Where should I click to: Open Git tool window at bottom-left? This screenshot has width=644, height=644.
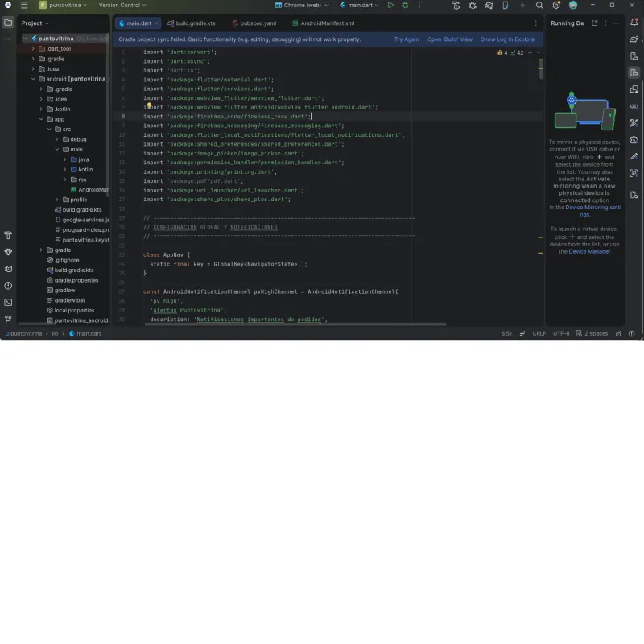8,319
